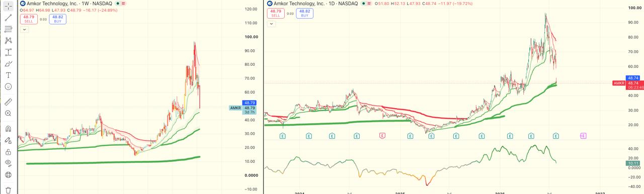The image size is (644, 194).
Task: Select the trend line drawing tool
Action: tap(8, 18)
